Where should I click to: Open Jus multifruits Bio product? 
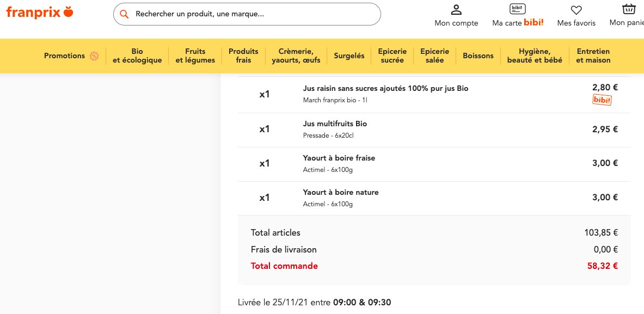coord(335,124)
